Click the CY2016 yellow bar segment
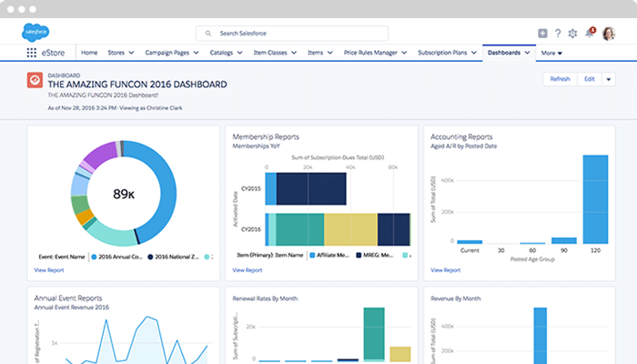This screenshot has height=364, width=637. (x=350, y=229)
